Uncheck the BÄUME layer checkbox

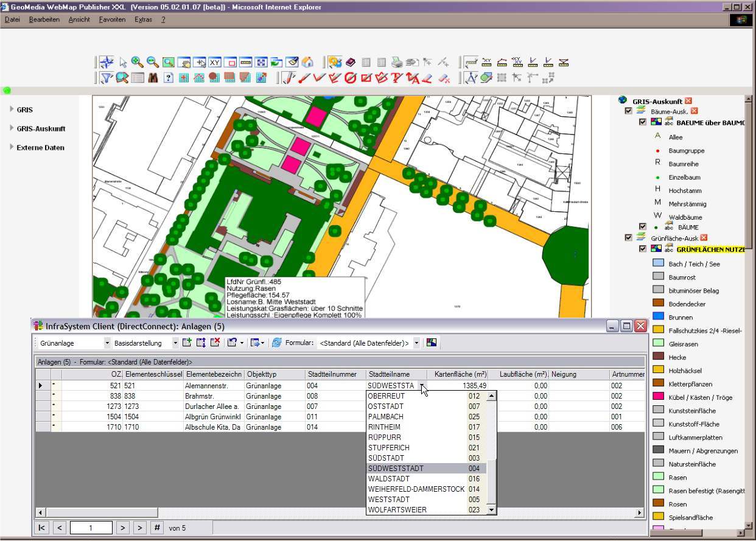pos(642,227)
